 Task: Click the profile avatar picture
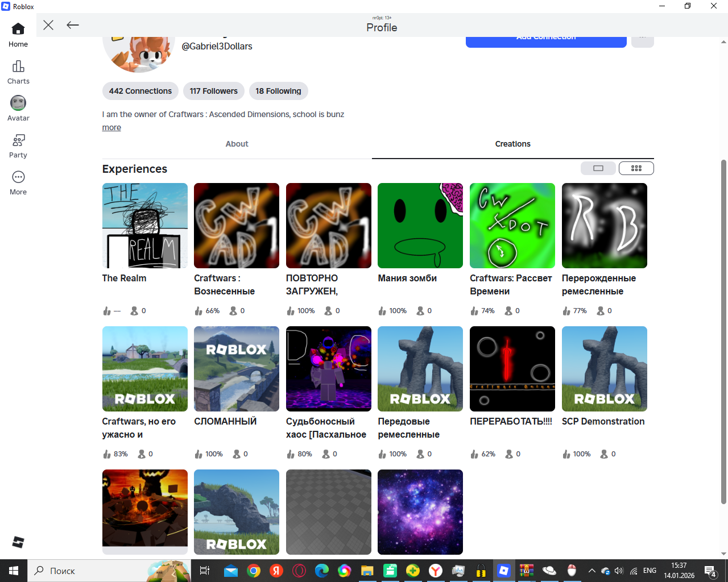[139, 54]
